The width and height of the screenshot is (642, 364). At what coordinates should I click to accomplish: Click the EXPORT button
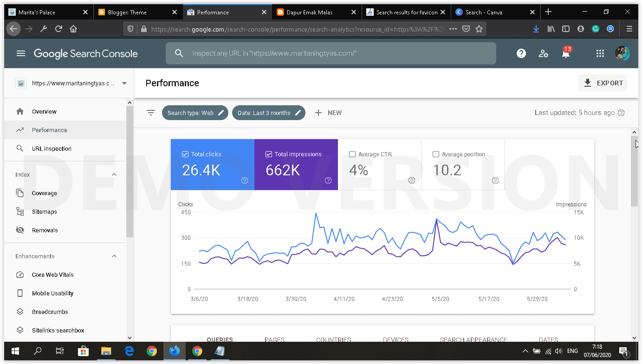(603, 83)
